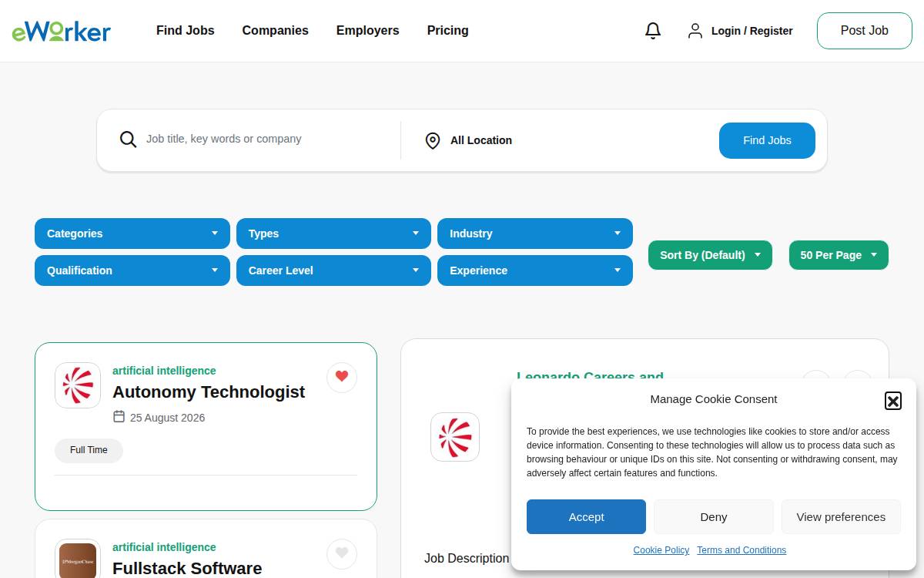The image size is (924, 578).
Task: Select the calendar icon beside 25 August 2026
Action: 119,417
